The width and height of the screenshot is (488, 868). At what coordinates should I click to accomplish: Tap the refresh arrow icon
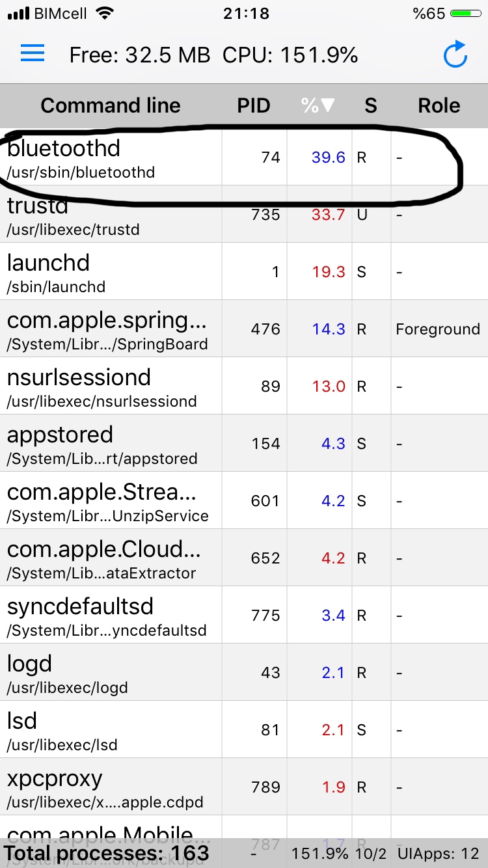click(455, 55)
